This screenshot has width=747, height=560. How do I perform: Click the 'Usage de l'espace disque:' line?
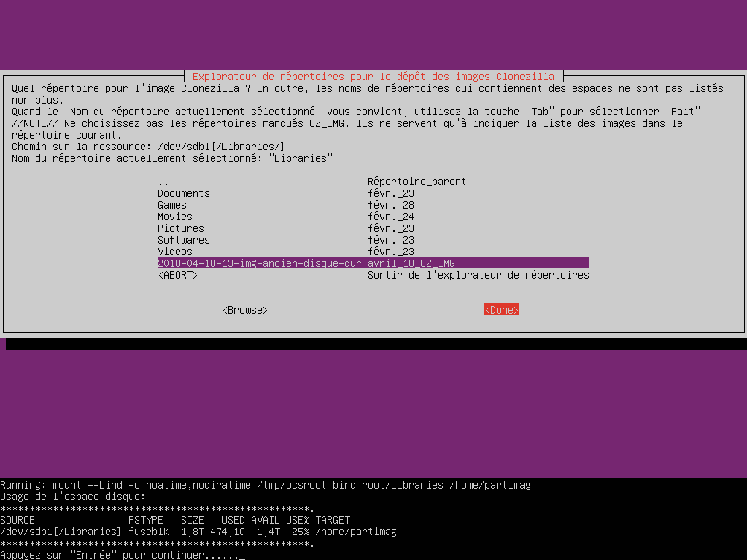pyautogui.click(x=72, y=497)
